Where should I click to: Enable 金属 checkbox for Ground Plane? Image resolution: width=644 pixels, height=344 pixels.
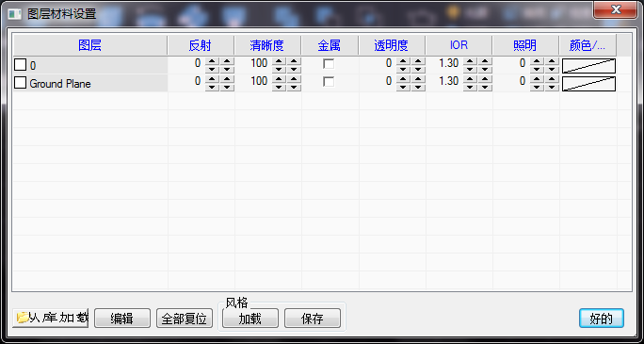tap(329, 82)
